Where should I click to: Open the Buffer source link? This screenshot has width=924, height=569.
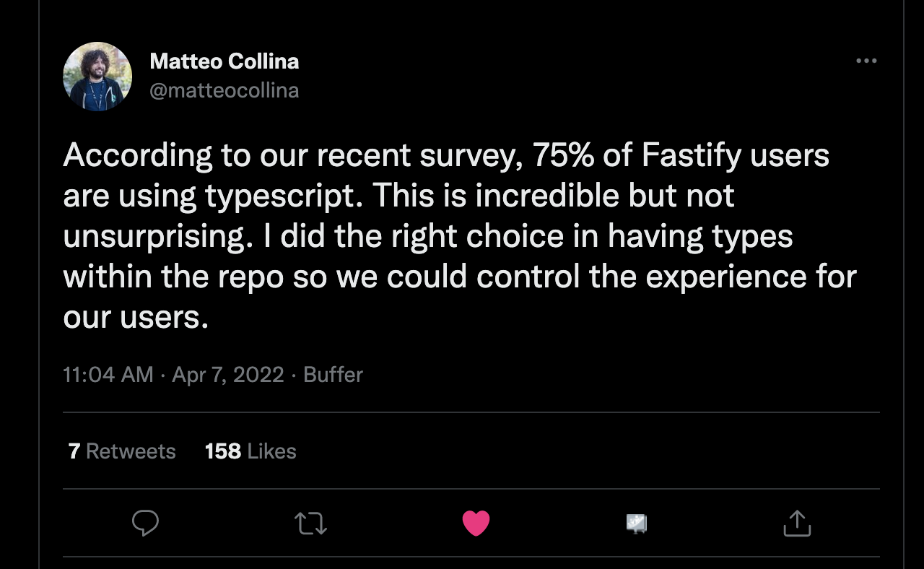pyautogui.click(x=333, y=374)
